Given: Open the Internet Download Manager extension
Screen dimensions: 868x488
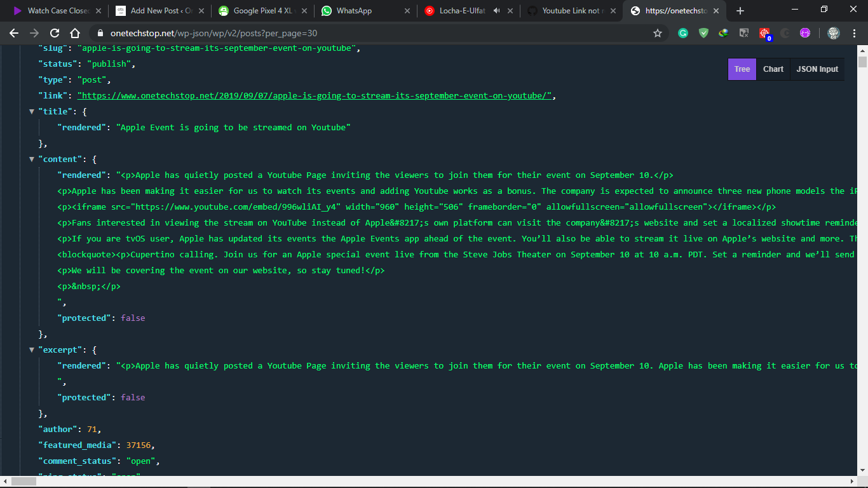Looking at the screenshot, I should (x=723, y=32).
